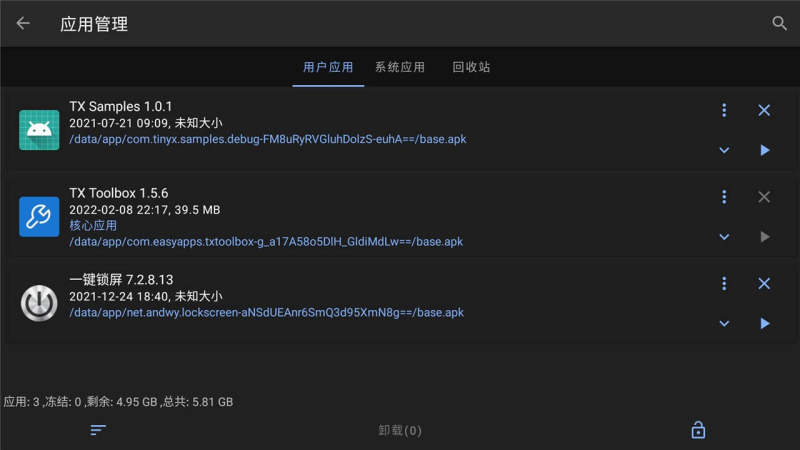Launch TX Samples with the play icon
The image size is (800, 450).
pyautogui.click(x=765, y=150)
